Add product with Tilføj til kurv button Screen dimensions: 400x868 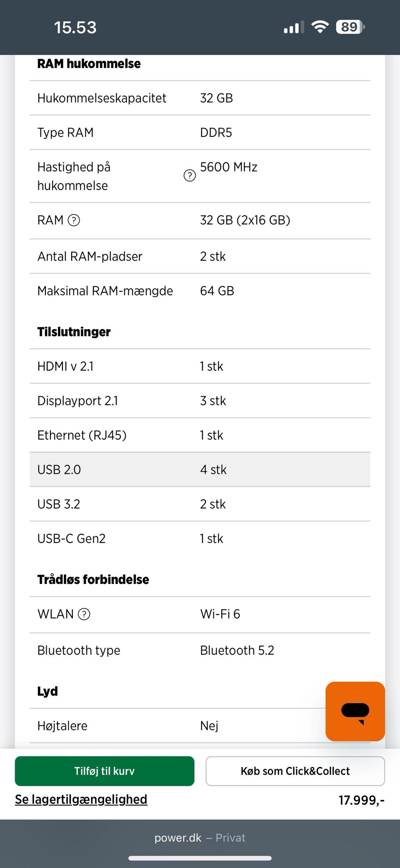(x=105, y=771)
